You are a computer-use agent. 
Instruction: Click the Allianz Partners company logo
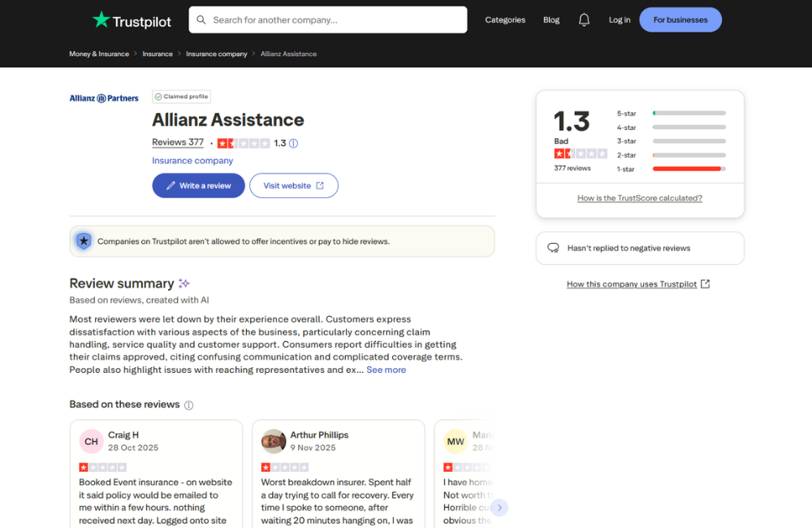104,98
